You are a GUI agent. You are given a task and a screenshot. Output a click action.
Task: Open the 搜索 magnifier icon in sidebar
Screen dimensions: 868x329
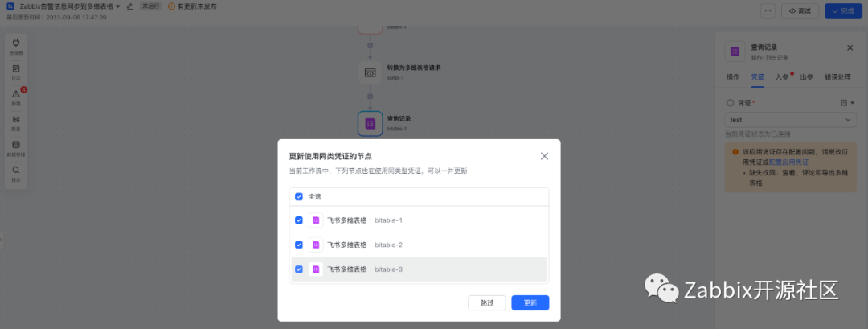tap(16, 170)
